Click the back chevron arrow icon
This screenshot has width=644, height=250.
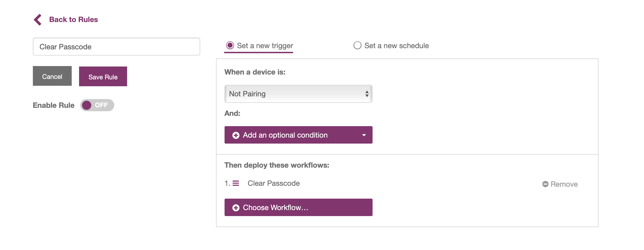click(38, 20)
